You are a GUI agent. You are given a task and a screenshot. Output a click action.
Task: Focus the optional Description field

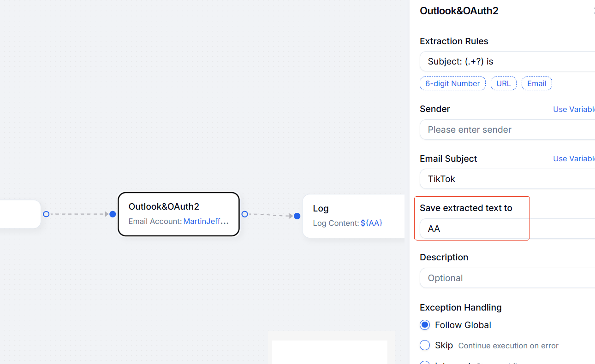[x=507, y=278]
